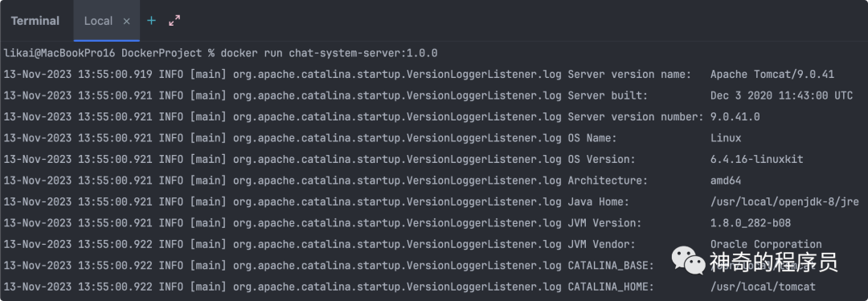Viewport: 868px width, 301px height.
Task: Click the docker run chat-system-server command text
Action: pyautogui.click(x=329, y=54)
